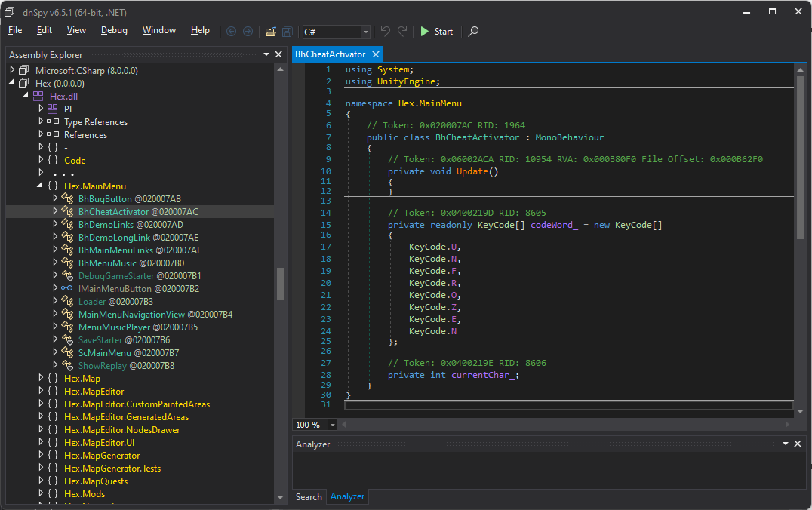
Task: Select MainMenuNavigationView class in tree
Action: tap(131, 315)
